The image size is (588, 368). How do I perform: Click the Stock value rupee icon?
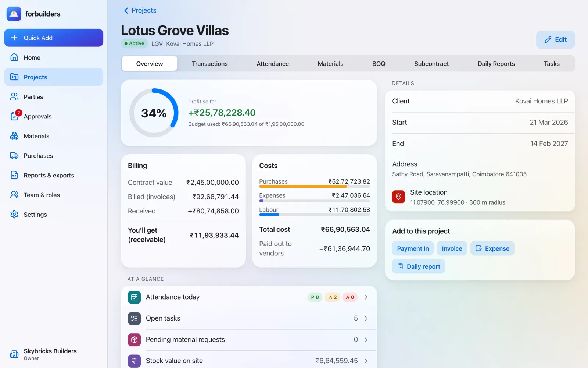click(134, 361)
